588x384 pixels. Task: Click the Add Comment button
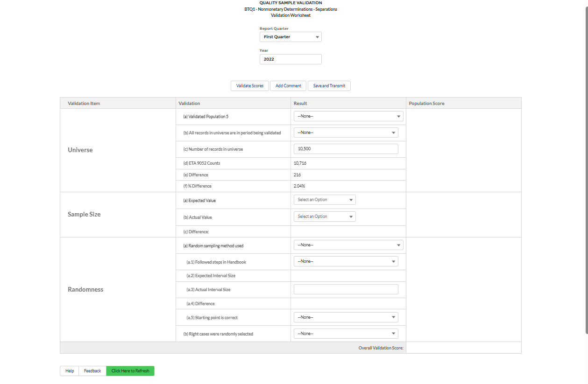[288, 86]
